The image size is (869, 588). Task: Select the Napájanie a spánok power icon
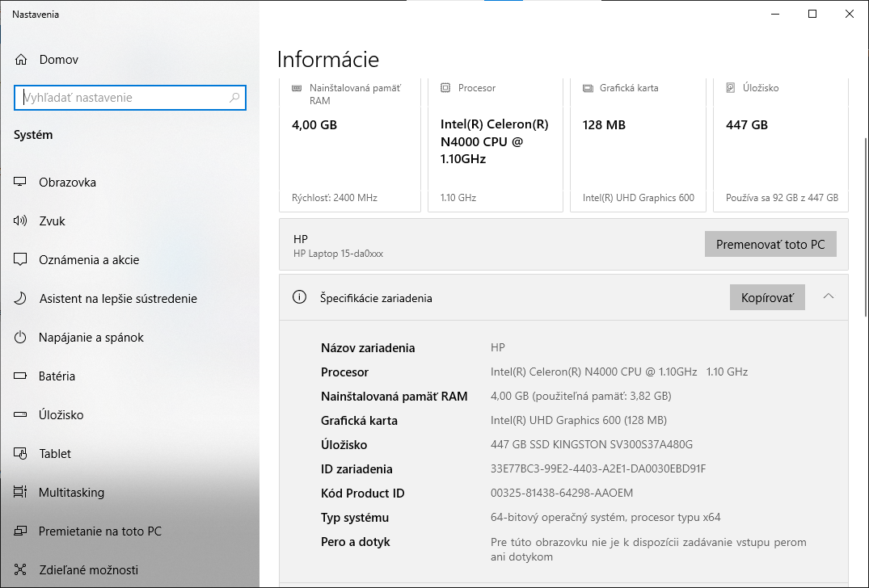[x=20, y=337]
